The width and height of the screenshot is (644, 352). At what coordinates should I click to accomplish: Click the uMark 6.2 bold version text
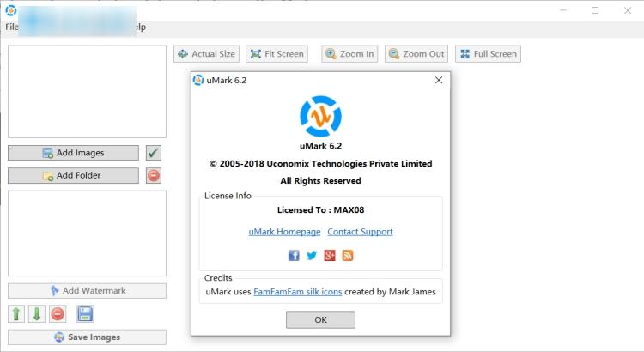tap(321, 146)
